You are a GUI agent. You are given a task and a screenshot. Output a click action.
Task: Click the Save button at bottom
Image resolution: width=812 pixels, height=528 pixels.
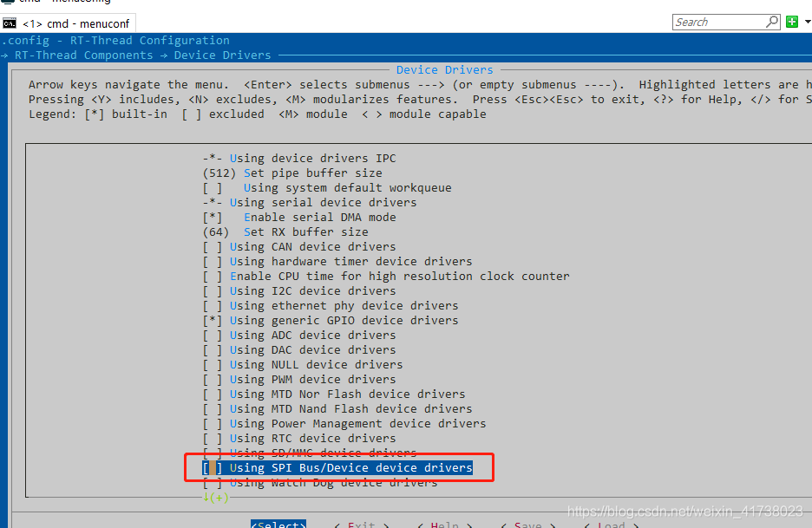[x=527, y=524]
